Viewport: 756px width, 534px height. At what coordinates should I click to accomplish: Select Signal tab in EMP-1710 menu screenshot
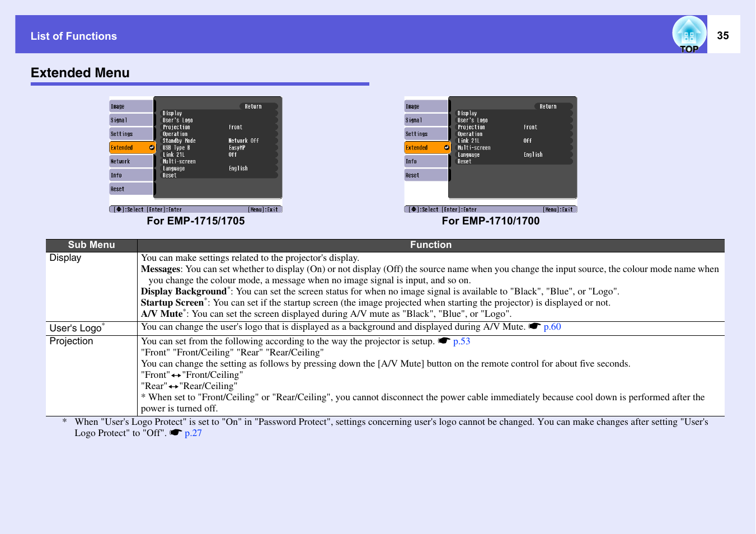[426, 120]
